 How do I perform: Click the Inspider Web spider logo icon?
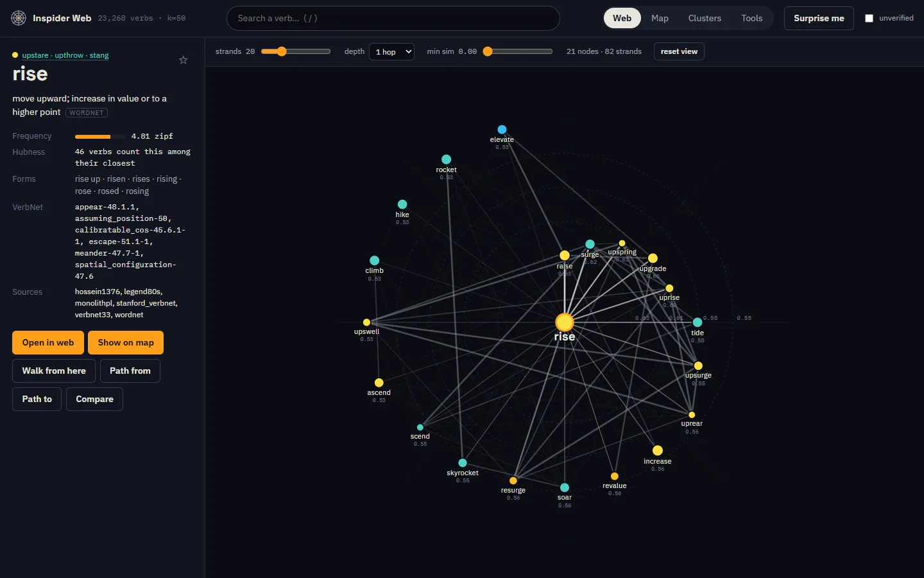[19, 18]
